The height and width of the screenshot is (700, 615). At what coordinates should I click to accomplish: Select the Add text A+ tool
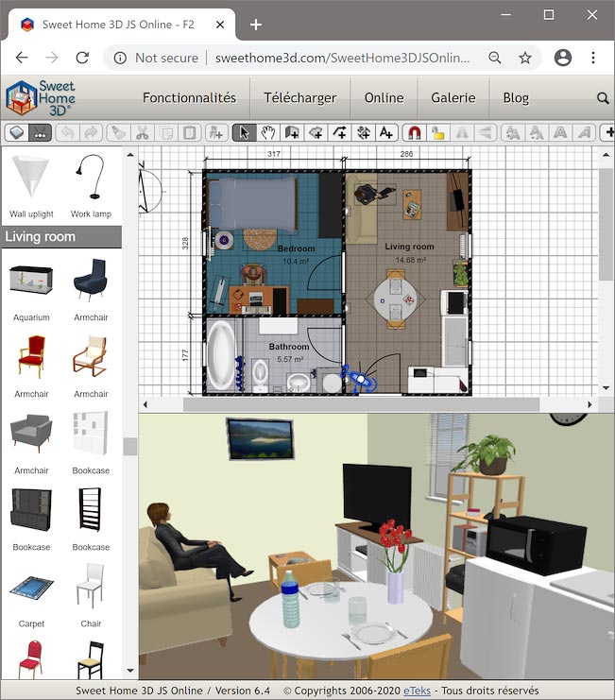pyautogui.click(x=386, y=132)
